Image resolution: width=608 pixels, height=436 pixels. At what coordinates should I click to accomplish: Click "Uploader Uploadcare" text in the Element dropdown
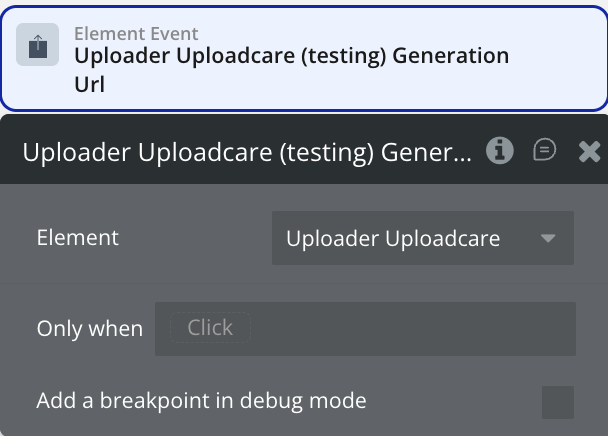click(393, 238)
